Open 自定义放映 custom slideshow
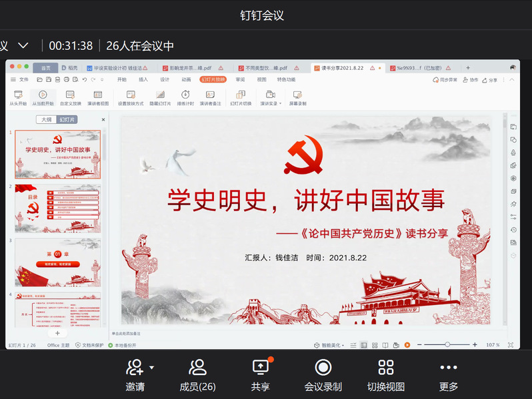 71,98
